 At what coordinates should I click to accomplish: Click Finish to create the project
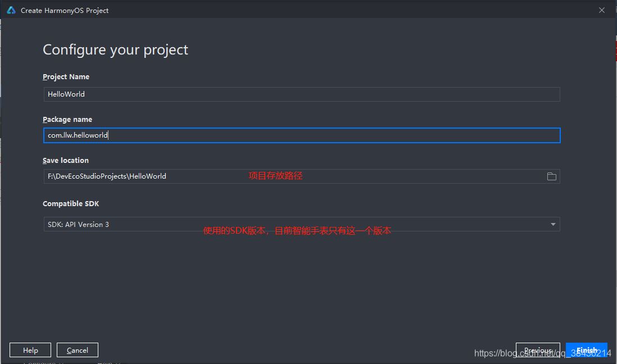(x=587, y=350)
